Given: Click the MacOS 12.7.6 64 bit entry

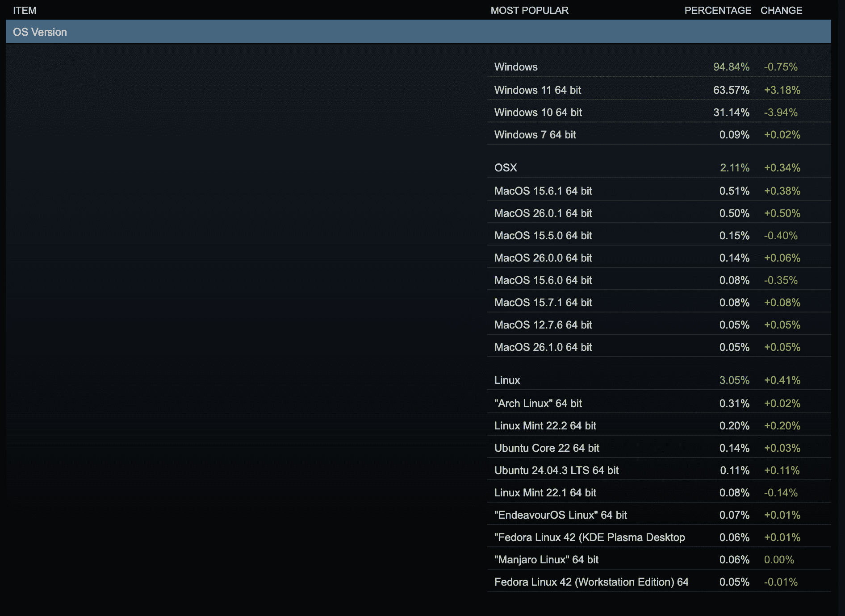Looking at the screenshot, I should pyautogui.click(x=543, y=325).
